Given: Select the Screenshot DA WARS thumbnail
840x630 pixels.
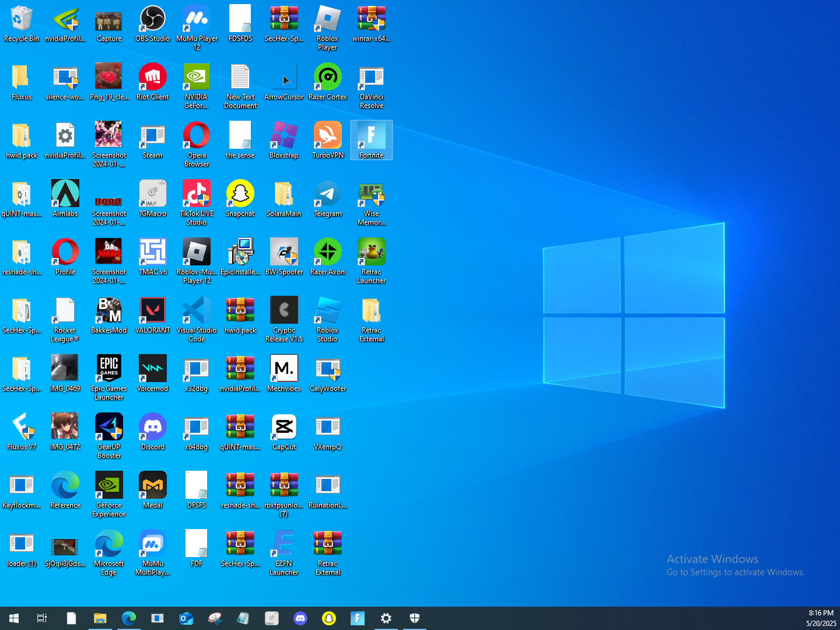Looking at the screenshot, I should [109, 253].
